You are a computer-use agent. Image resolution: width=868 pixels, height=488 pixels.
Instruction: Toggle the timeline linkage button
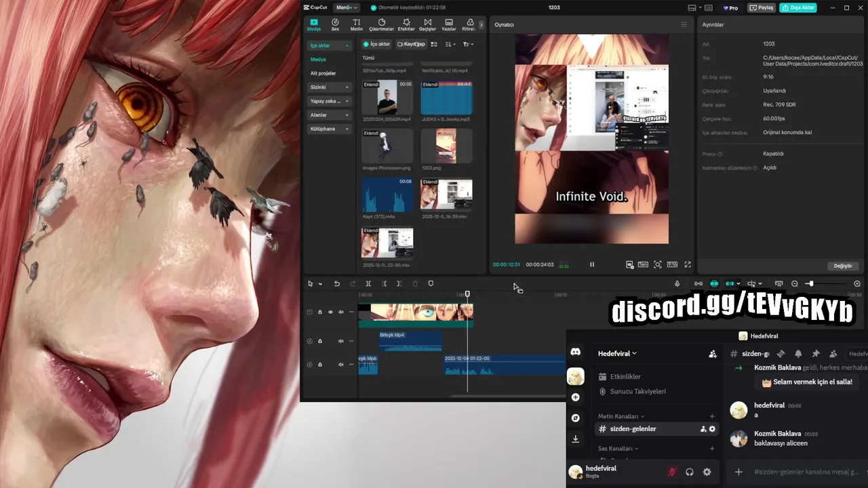click(730, 284)
